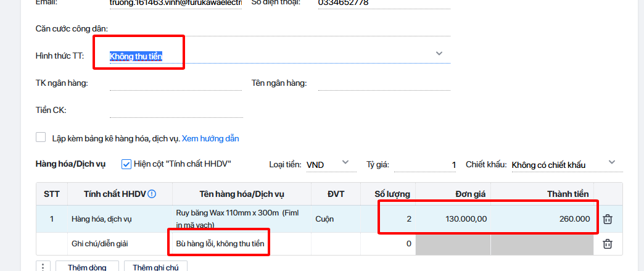This screenshot has width=644, height=271.
Task: Select the Số lượng cell showing 2
Action: tap(389, 219)
